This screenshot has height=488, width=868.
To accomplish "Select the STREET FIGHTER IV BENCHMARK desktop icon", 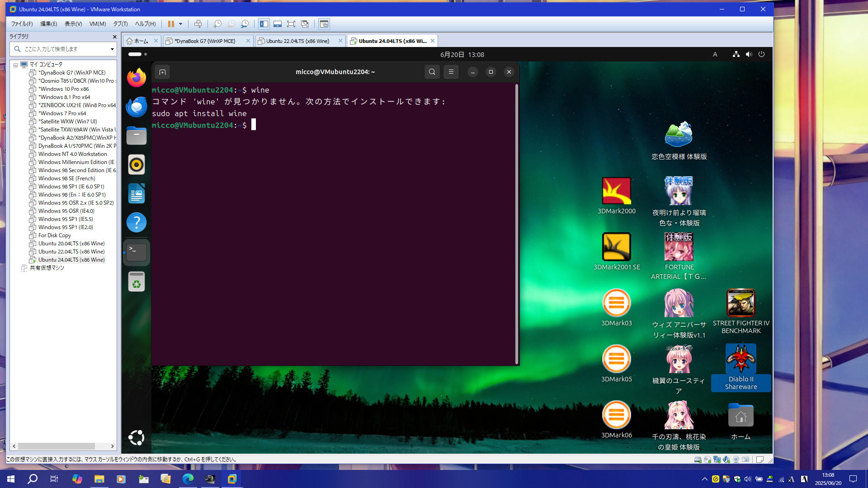I will pyautogui.click(x=741, y=311).
